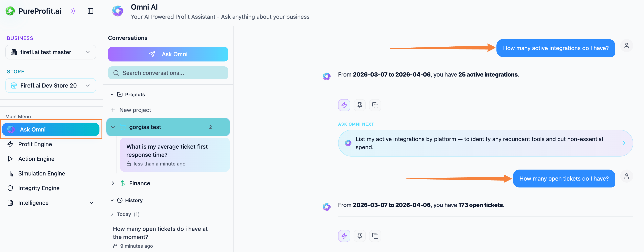The height and width of the screenshot is (252, 644).
Task: Go to Simulation Engine menu item
Action: 42,174
